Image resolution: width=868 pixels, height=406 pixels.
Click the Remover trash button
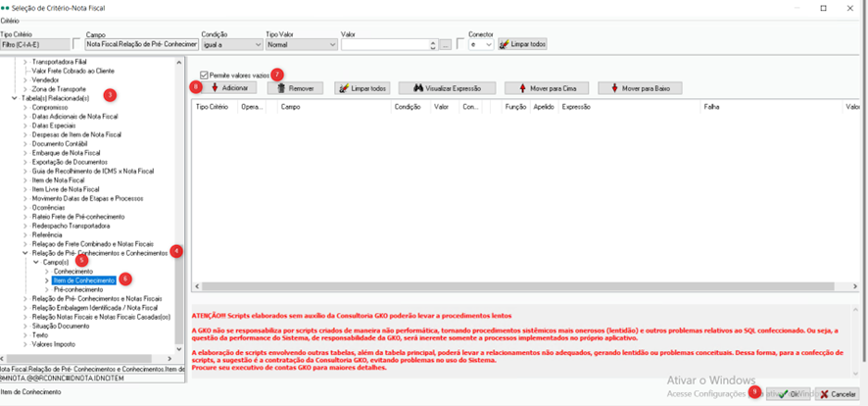coord(295,88)
